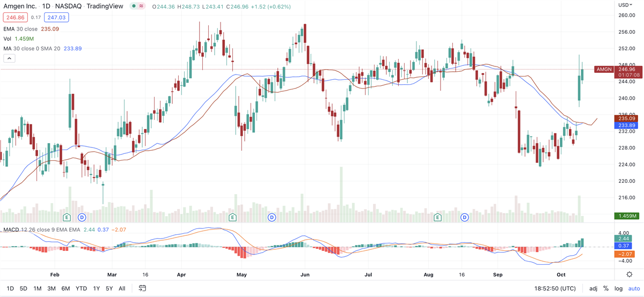Image resolution: width=644 pixels, height=297 pixels.
Task: Select the 3M time range
Action: tap(52, 288)
